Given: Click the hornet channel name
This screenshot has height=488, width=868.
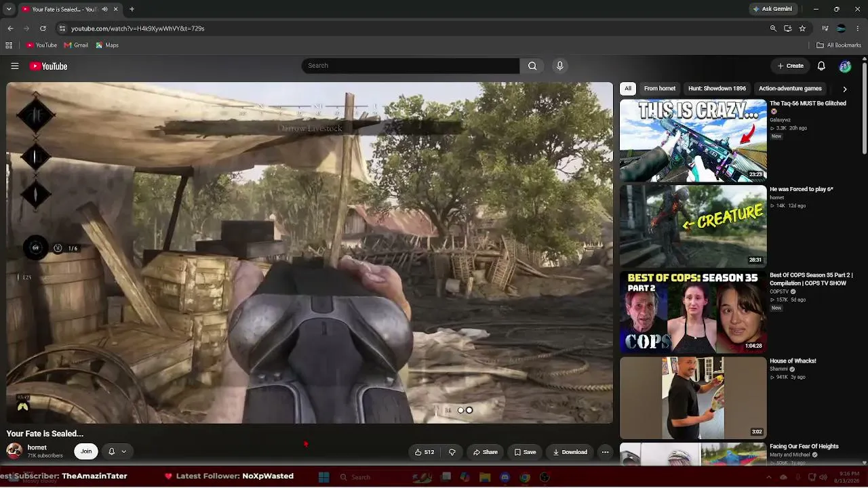Looking at the screenshot, I should tap(37, 448).
